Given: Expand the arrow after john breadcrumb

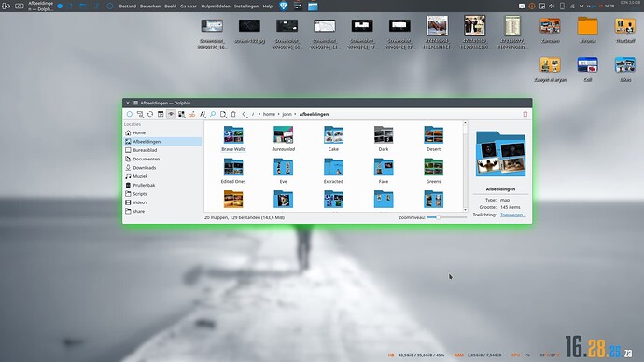Looking at the screenshot, I should [x=295, y=114].
